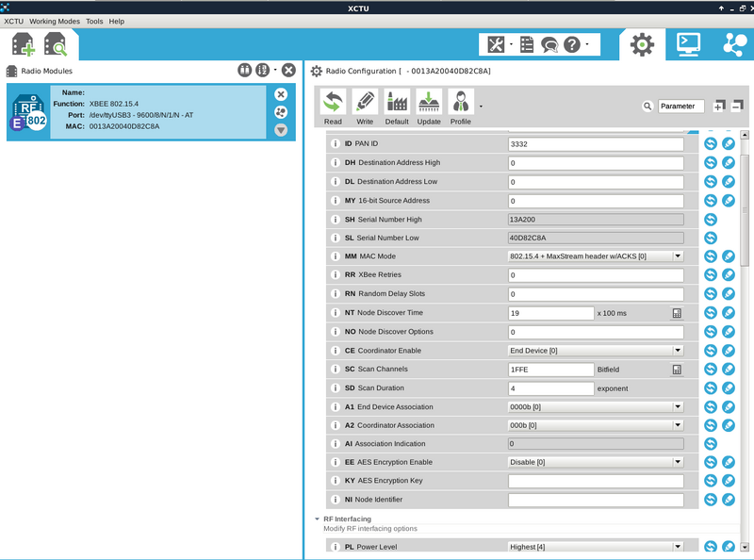Click the Discover radio modules icon

[56, 43]
